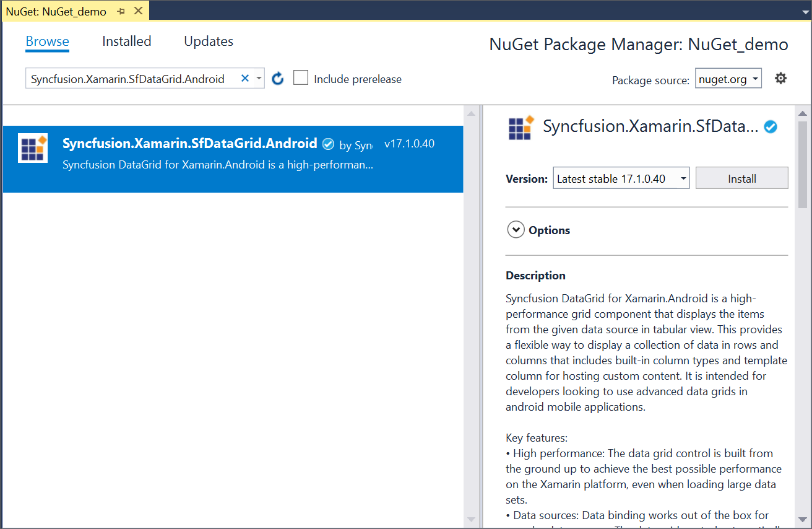Viewport: 812px width, 529px height.
Task: Enable the Include prerelease checkbox
Action: (301, 78)
